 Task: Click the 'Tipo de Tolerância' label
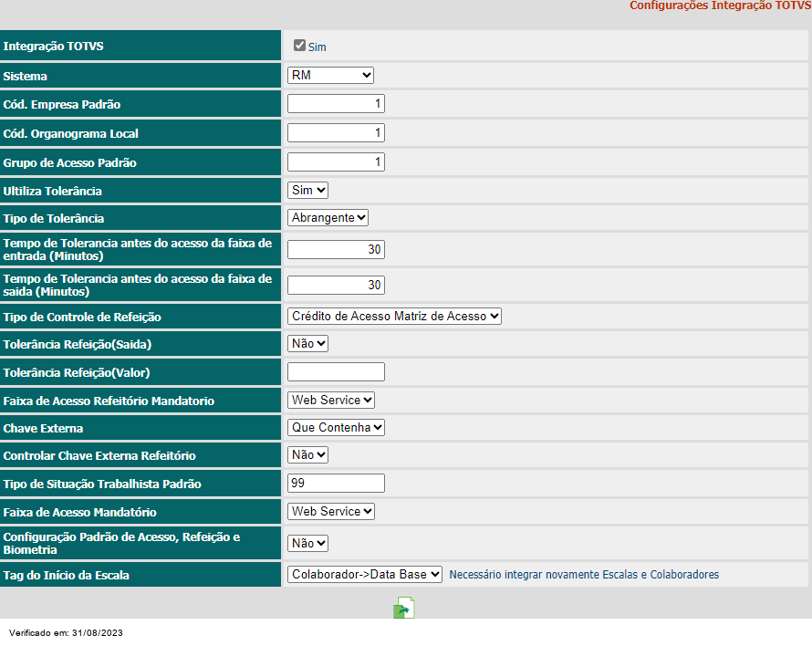click(54, 219)
